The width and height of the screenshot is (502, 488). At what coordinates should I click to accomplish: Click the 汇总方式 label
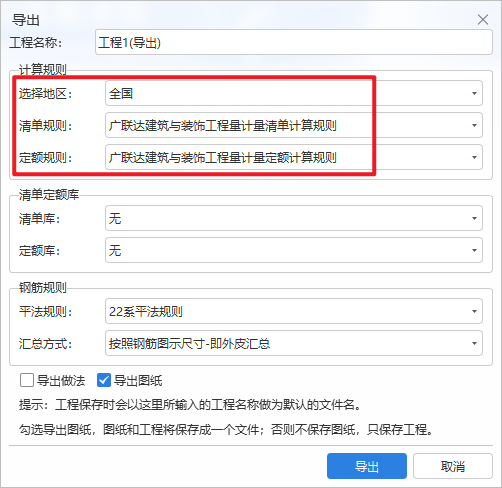tap(45, 344)
